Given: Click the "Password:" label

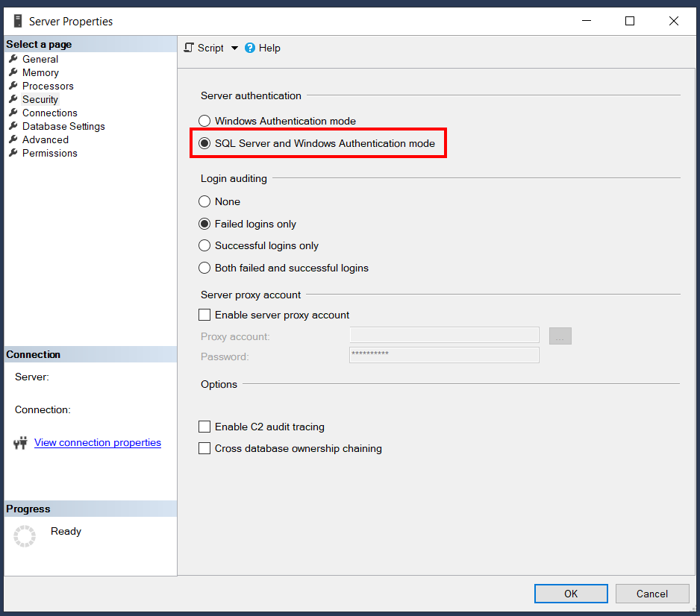Looking at the screenshot, I should click(225, 356).
